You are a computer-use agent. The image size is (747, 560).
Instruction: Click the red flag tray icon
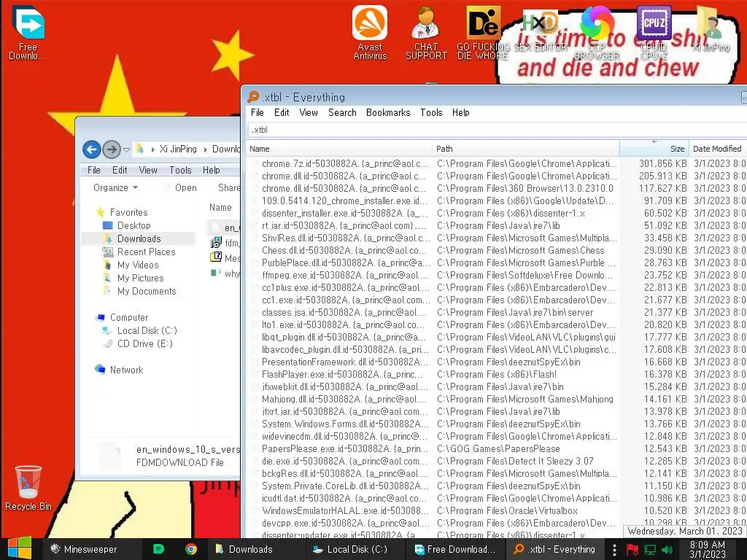click(632, 550)
